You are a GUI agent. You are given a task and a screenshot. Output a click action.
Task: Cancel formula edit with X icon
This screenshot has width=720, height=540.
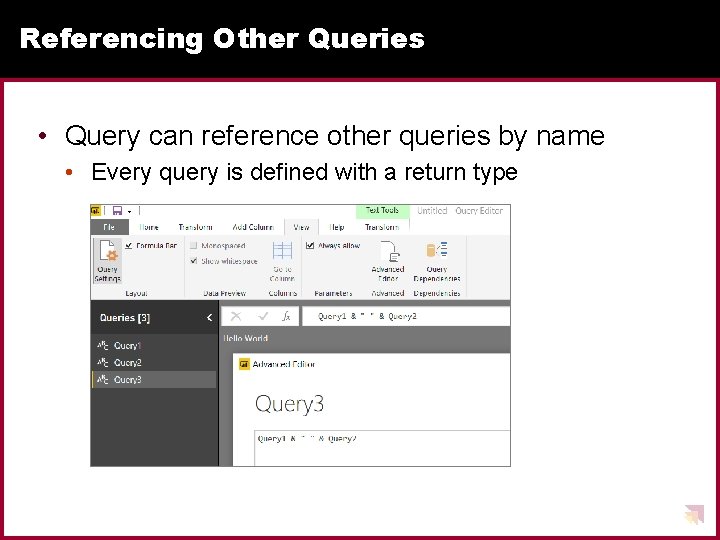pos(236,316)
